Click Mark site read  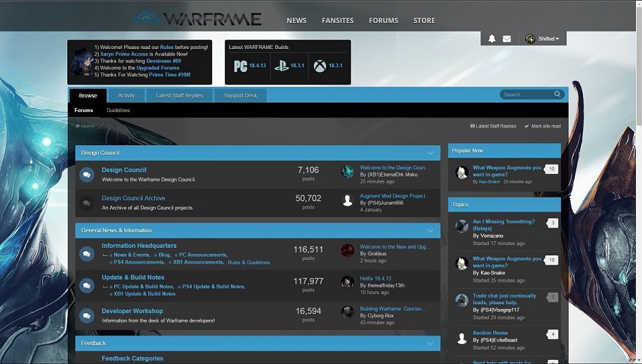543,126
